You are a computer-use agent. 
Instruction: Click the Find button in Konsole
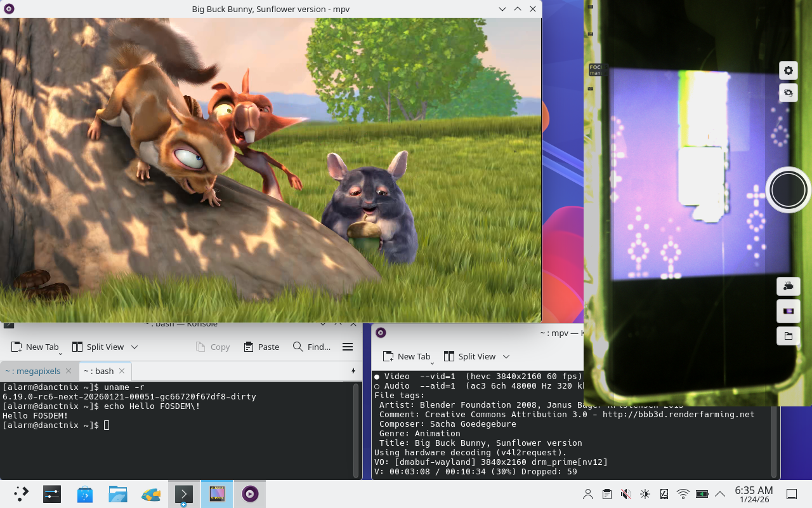311,347
